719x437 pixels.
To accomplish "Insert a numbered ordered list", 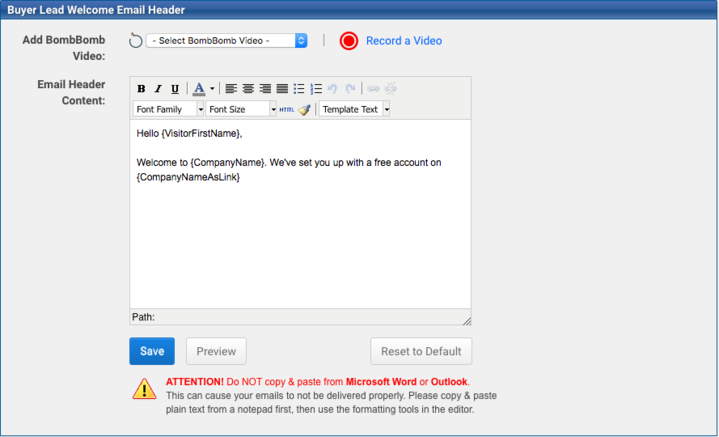I will tap(316, 89).
